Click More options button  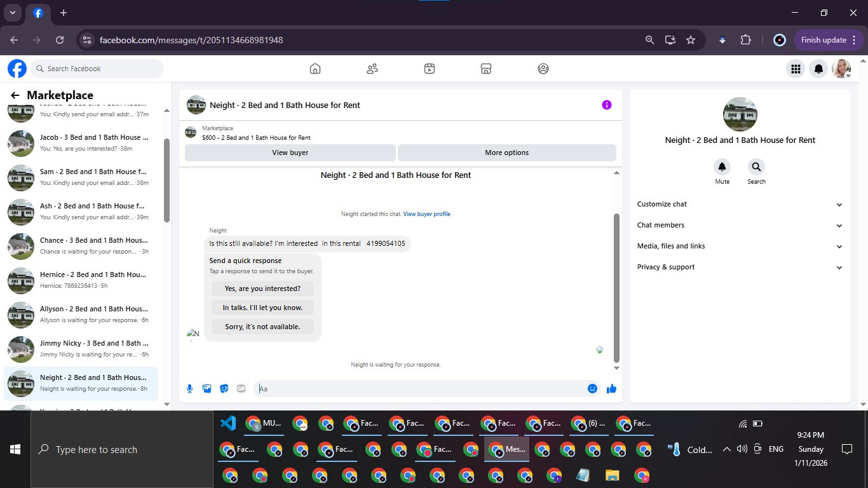(506, 152)
